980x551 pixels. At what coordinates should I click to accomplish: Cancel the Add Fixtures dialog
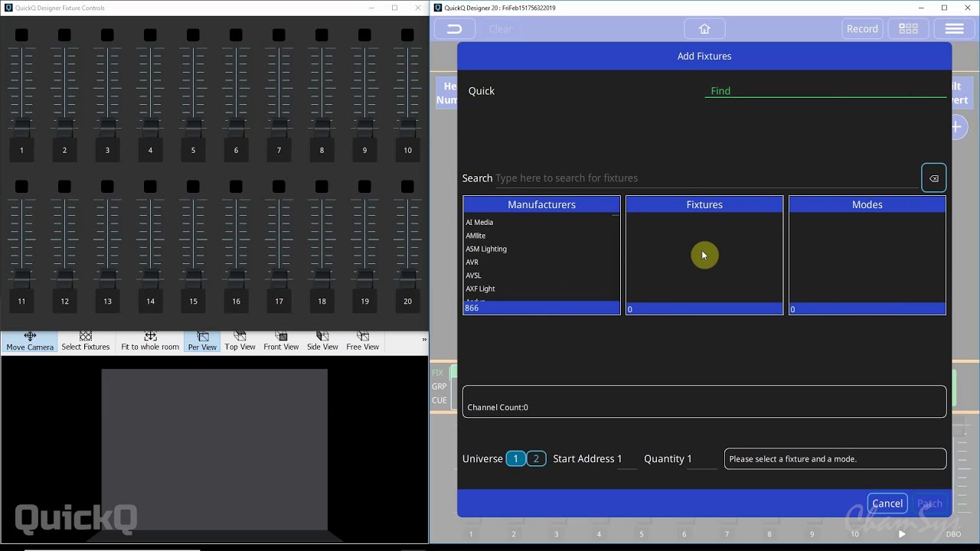(887, 503)
